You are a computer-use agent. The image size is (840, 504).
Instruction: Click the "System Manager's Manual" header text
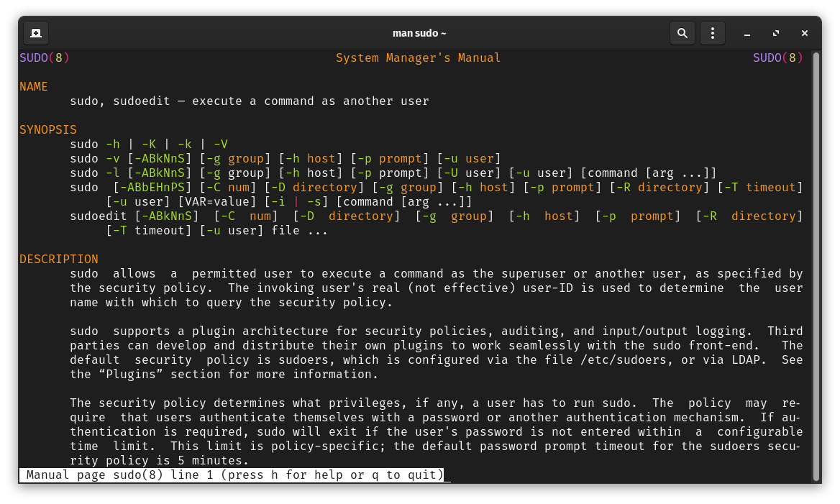418,58
